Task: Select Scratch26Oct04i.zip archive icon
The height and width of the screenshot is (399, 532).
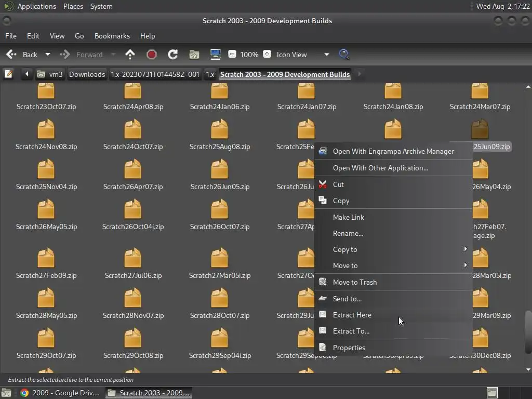Action: [132, 209]
